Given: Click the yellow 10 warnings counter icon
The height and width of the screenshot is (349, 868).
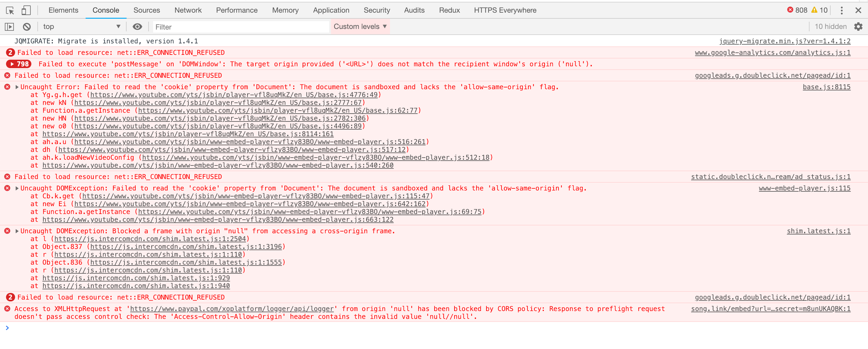Looking at the screenshot, I should point(814,10).
